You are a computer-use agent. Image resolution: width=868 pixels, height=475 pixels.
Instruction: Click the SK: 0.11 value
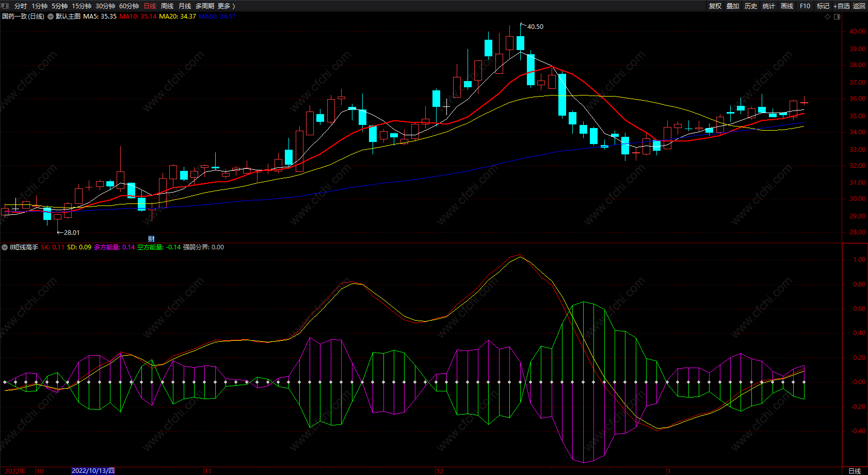(x=53, y=247)
